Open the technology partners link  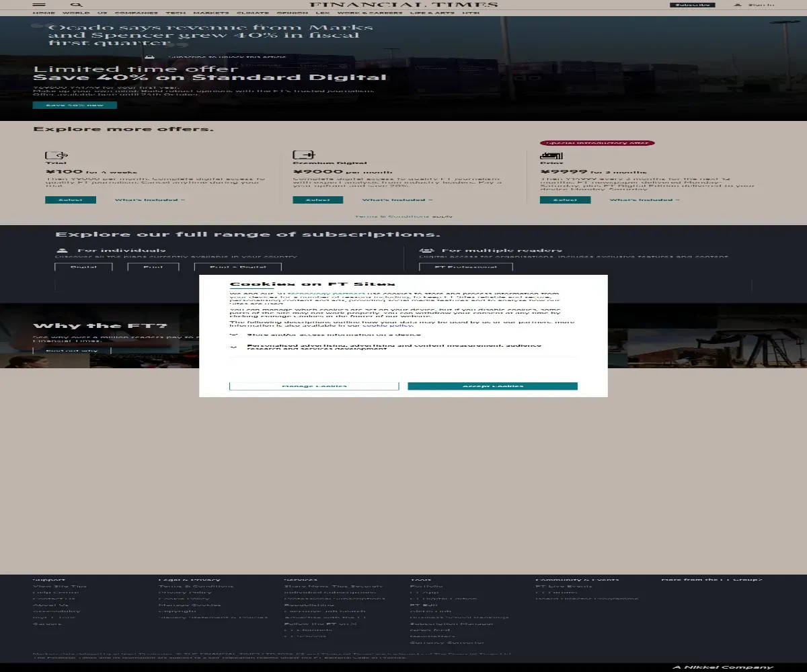(325, 294)
